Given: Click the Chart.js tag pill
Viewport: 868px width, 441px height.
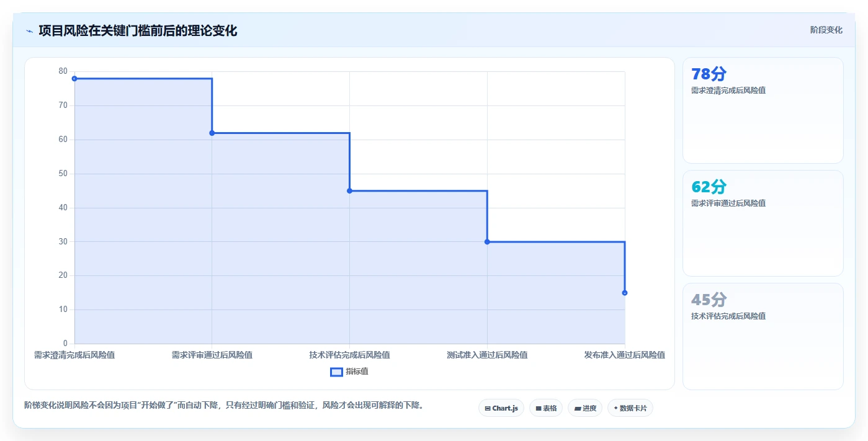Looking at the screenshot, I should [501, 408].
